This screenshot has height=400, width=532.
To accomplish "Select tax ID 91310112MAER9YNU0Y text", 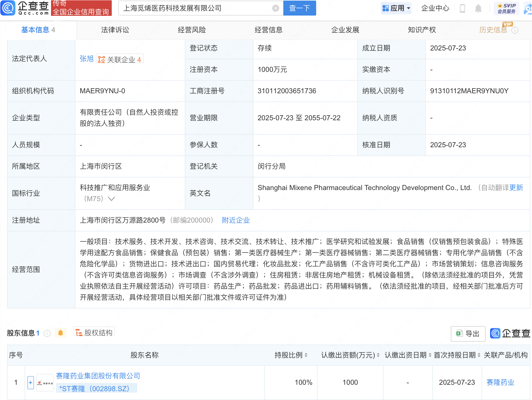I will [469, 91].
